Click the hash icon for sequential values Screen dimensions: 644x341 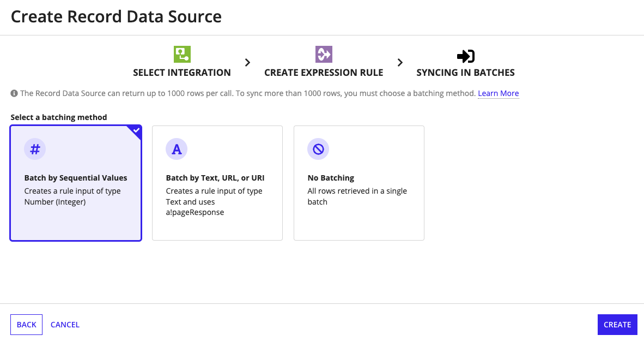click(35, 149)
